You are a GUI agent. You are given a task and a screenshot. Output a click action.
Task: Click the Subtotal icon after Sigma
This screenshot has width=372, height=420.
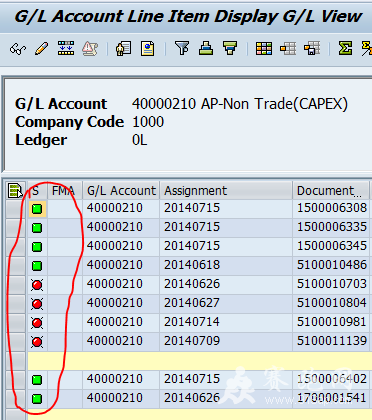(x=367, y=49)
